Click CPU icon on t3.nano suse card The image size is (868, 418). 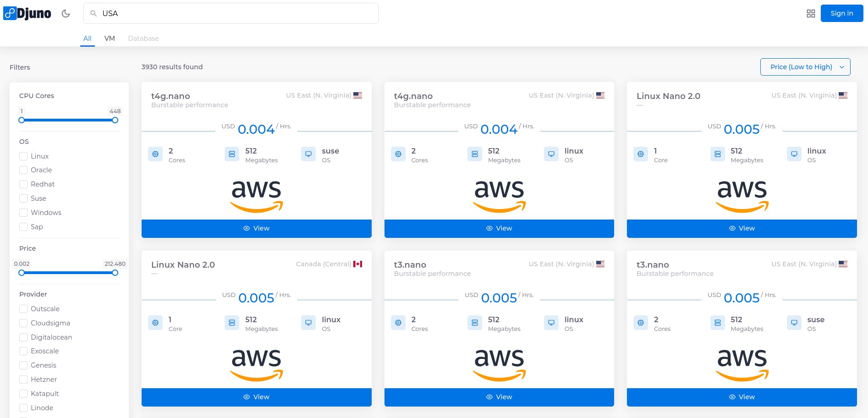tap(641, 323)
